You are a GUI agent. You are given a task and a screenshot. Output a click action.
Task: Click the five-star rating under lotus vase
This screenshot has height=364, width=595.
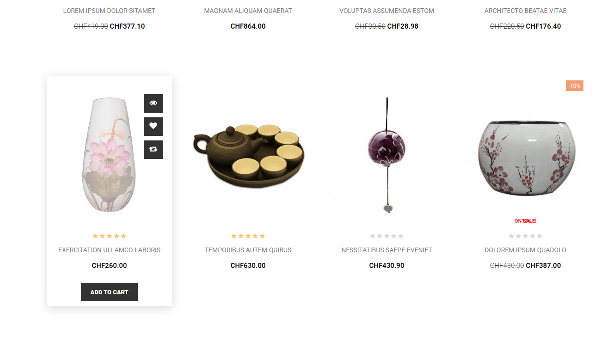click(110, 236)
